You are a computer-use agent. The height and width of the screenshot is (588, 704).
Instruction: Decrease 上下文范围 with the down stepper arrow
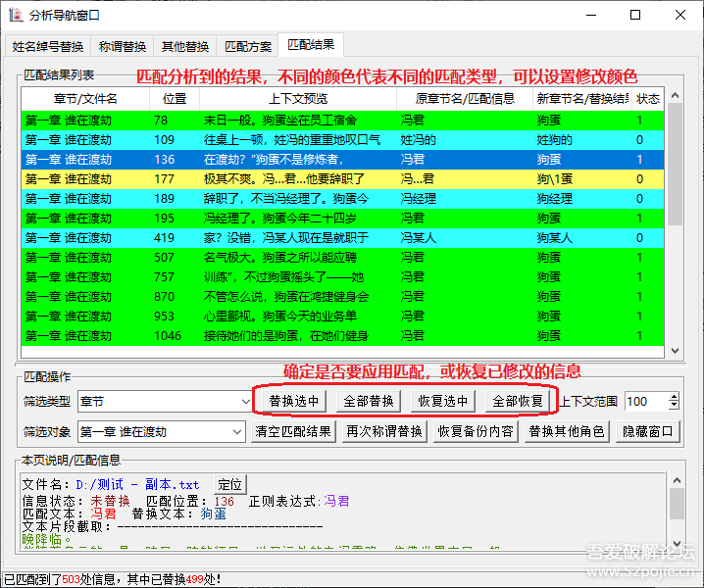coord(674,406)
